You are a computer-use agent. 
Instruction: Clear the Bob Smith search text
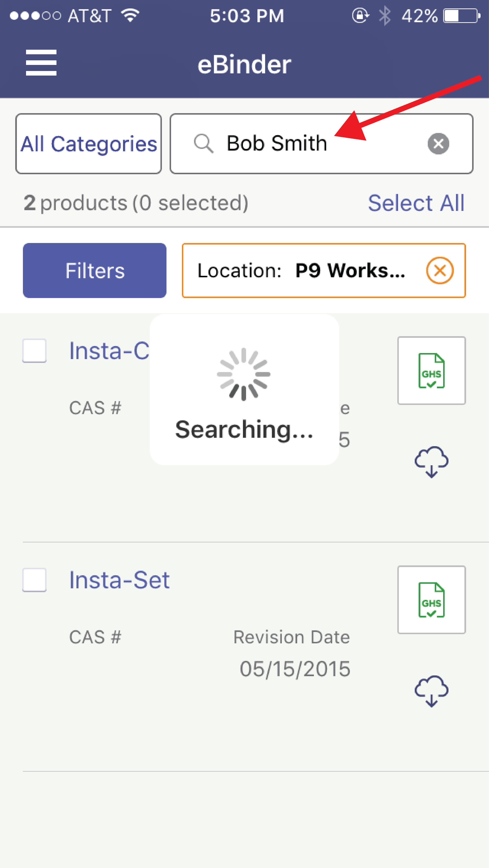coord(438,144)
